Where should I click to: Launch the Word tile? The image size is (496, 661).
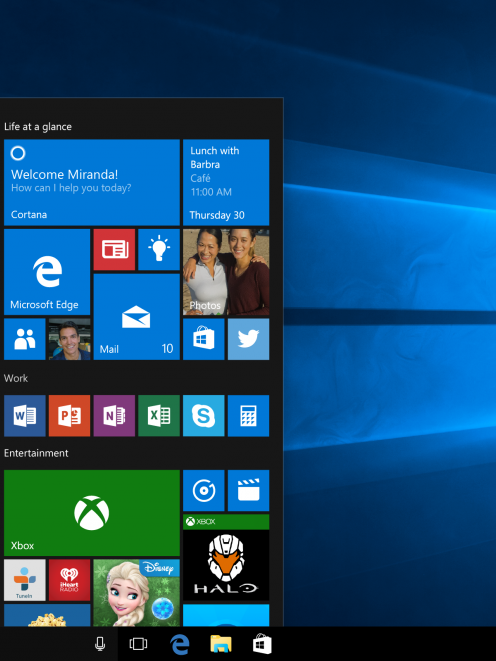pyautogui.click(x=25, y=416)
